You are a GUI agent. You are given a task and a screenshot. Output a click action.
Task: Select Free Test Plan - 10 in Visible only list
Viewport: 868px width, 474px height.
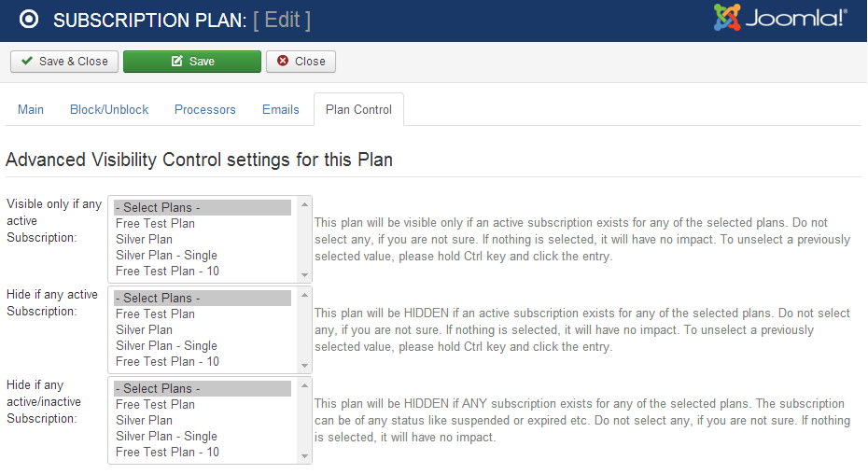tap(167, 272)
